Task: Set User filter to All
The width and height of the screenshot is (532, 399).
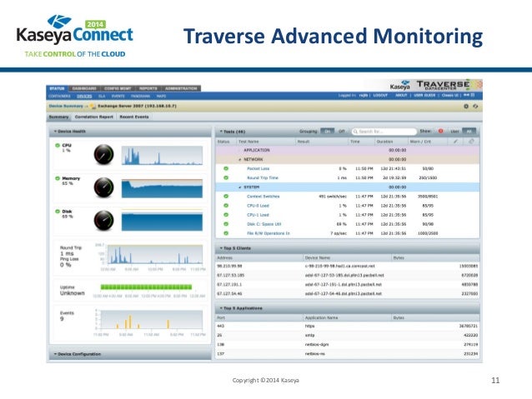Action: (x=469, y=131)
